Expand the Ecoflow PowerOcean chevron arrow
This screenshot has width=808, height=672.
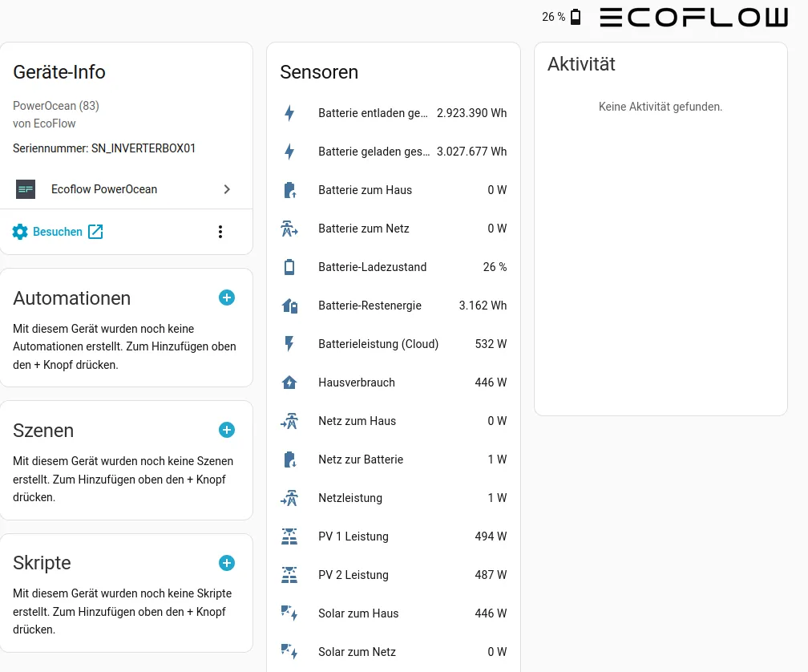tap(227, 189)
